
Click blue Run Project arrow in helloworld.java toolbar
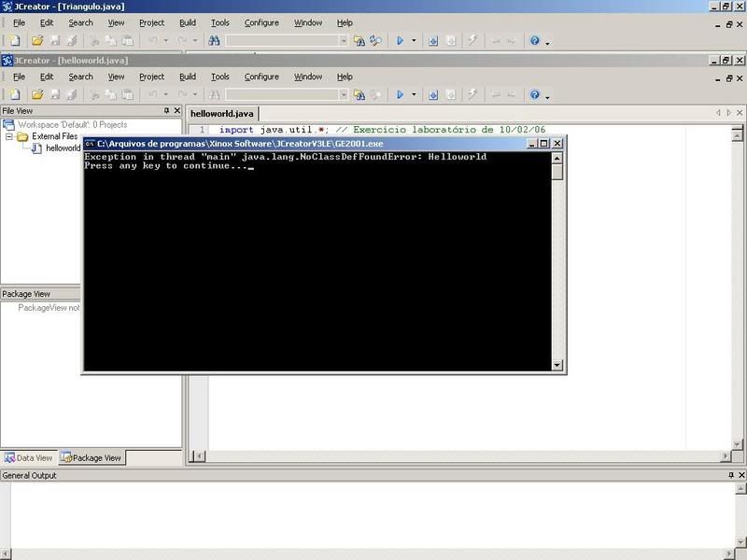pyautogui.click(x=400, y=94)
